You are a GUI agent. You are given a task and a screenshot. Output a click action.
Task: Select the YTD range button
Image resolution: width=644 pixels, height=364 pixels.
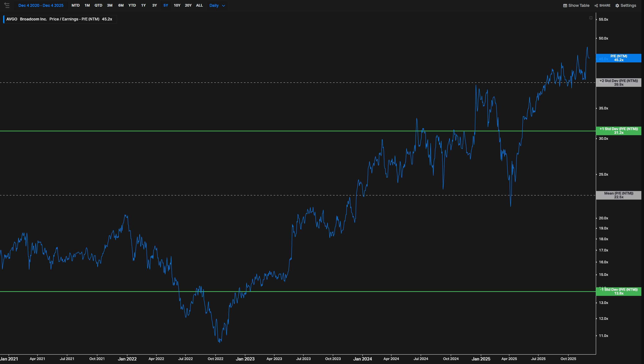tap(132, 5)
